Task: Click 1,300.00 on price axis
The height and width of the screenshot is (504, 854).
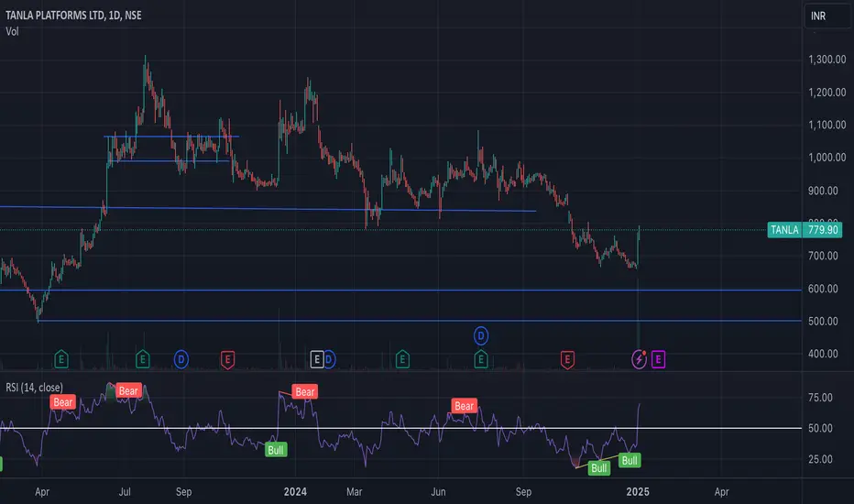Action: tap(827, 60)
